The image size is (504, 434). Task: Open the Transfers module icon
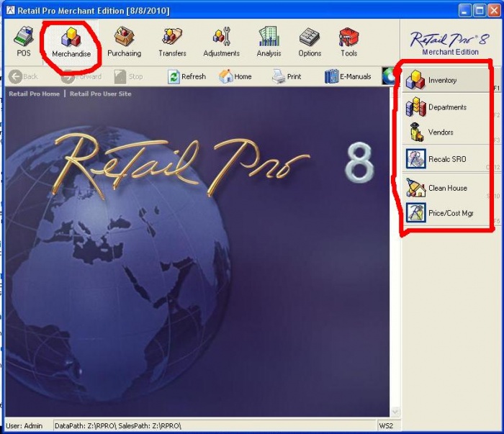click(172, 42)
